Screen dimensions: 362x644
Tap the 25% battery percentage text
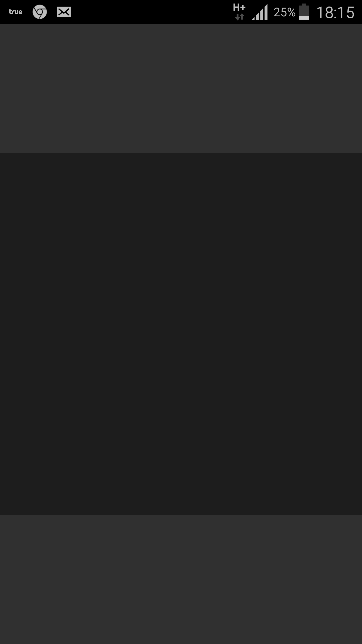point(285,12)
